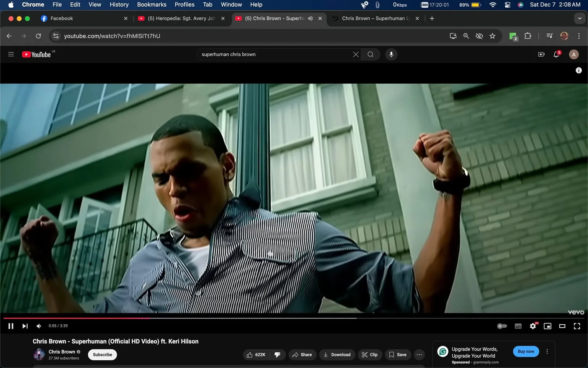
Task: Open the Extensions puzzle menu
Action: 528,36
